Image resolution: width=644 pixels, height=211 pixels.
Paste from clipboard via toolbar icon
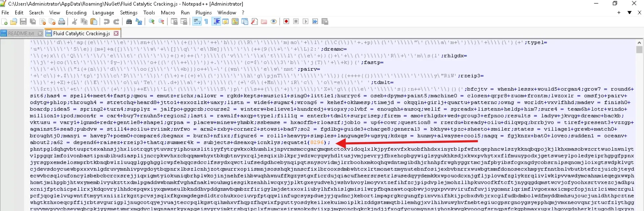tap(94, 22)
